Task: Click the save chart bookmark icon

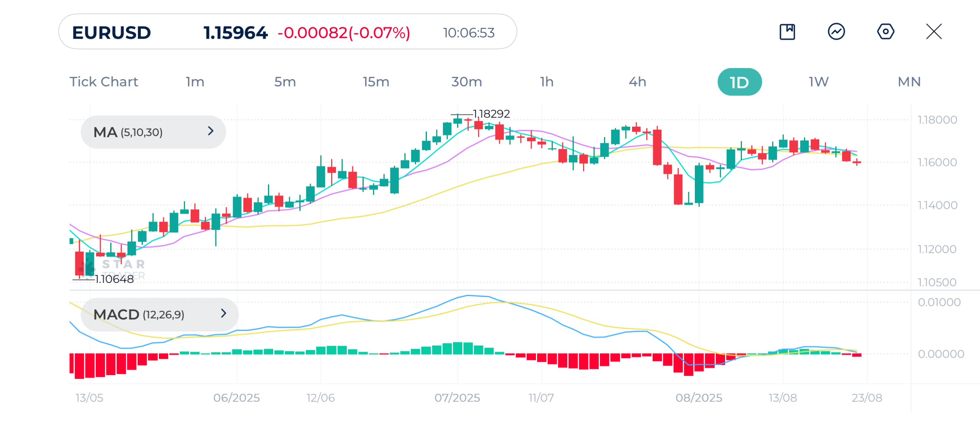Action: tap(787, 32)
